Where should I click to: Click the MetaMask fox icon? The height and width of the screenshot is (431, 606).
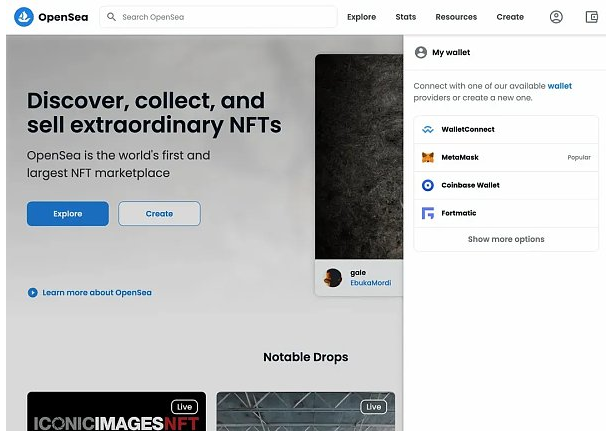(x=428, y=157)
